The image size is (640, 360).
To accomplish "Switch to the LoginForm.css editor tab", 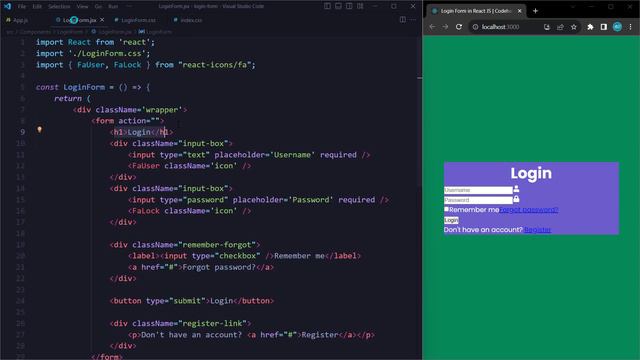I will [x=135, y=20].
